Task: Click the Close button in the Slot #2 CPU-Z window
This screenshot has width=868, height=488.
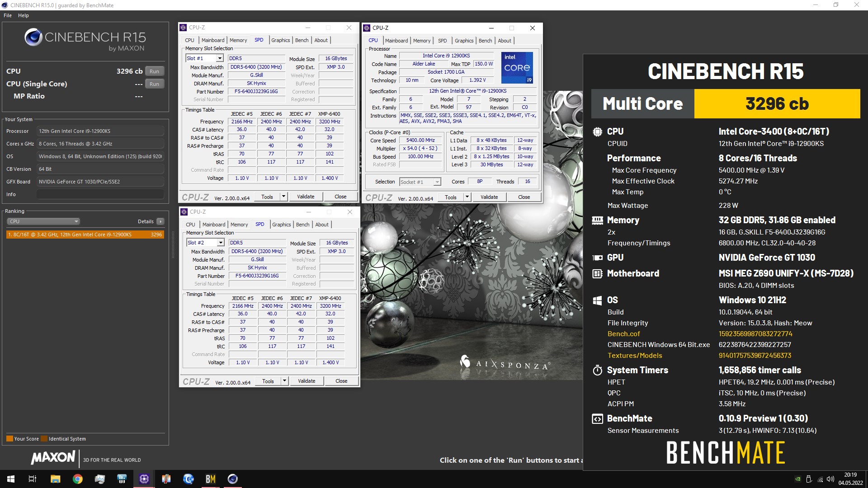Action: [x=341, y=381]
